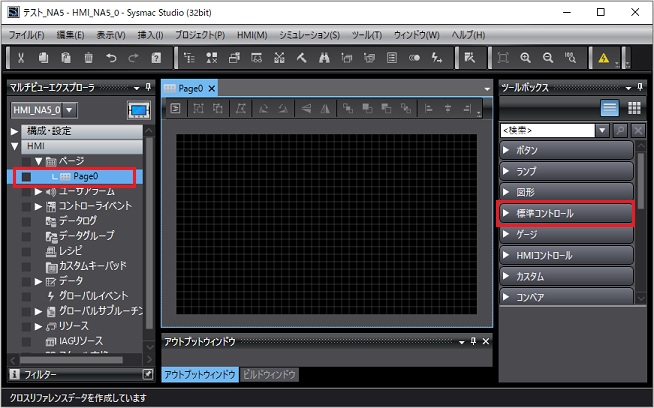Click the フィルター bar at explorer bottom

tap(81, 375)
